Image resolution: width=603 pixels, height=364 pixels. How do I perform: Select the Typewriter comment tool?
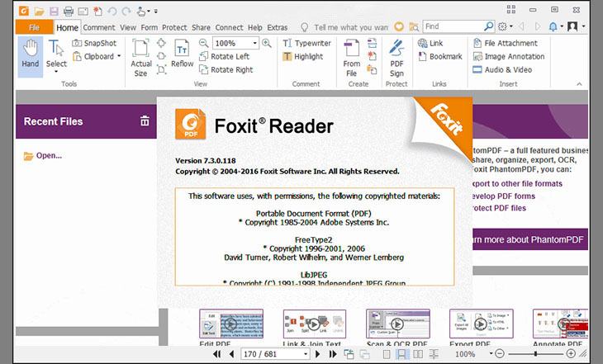(307, 43)
